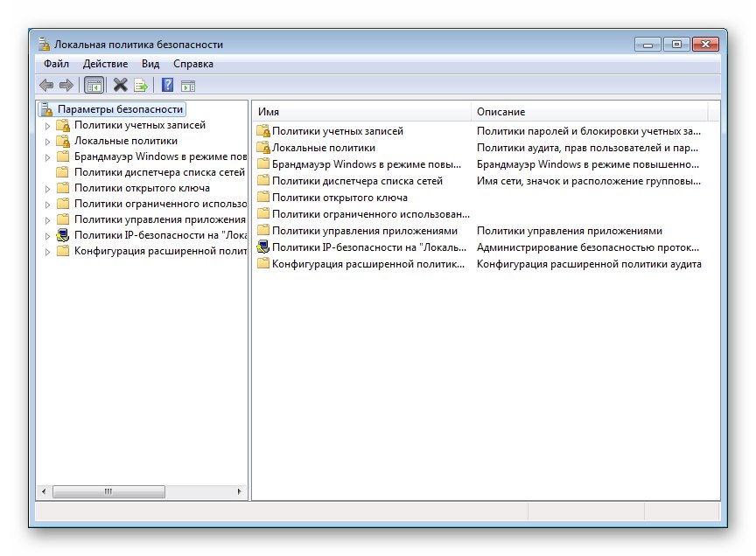This screenshot has width=756, height=556.
Task: Open the Вид menu
Action: (150, 64)
